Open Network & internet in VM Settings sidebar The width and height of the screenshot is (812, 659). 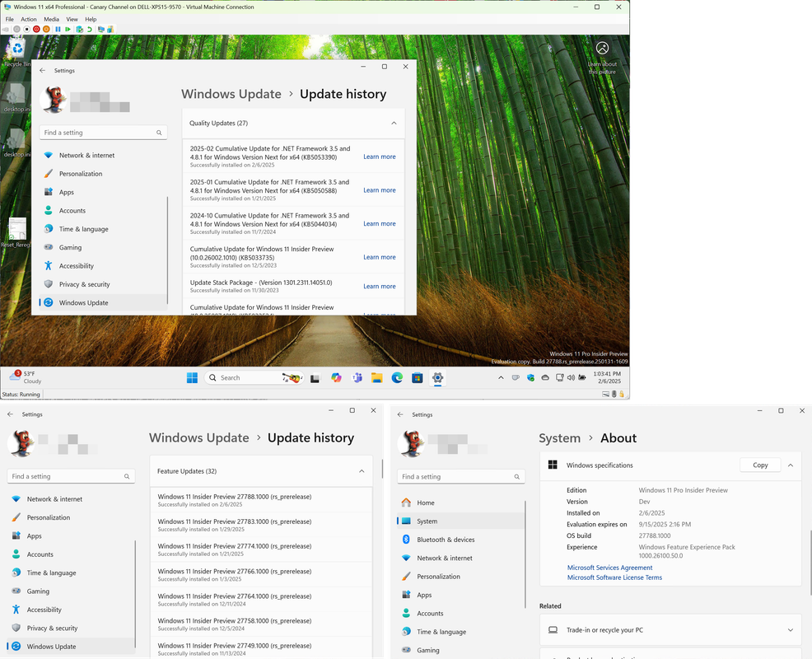103,156
